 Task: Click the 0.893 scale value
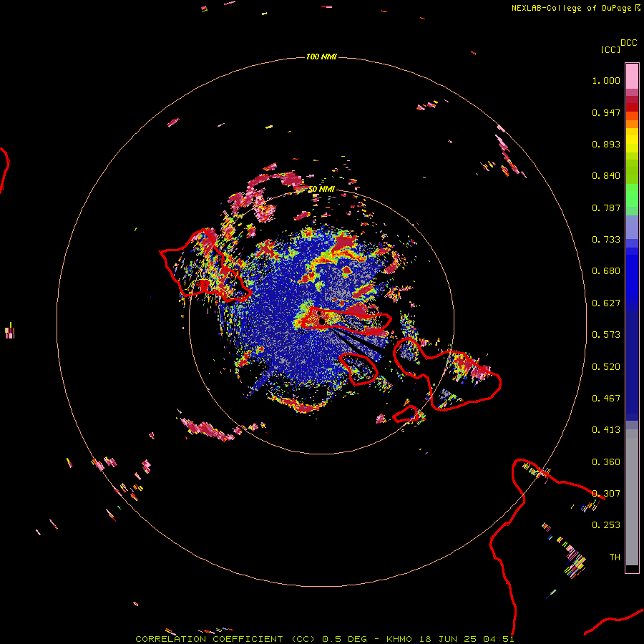point(606,144)
